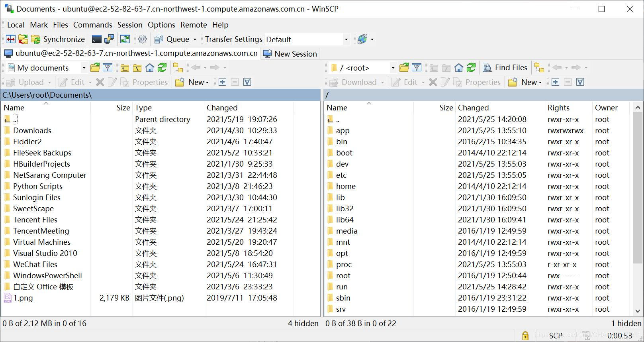Click the remote directory tree icon
The width and height of the screenshot is (644, 342).
click(x=539, y=68)
